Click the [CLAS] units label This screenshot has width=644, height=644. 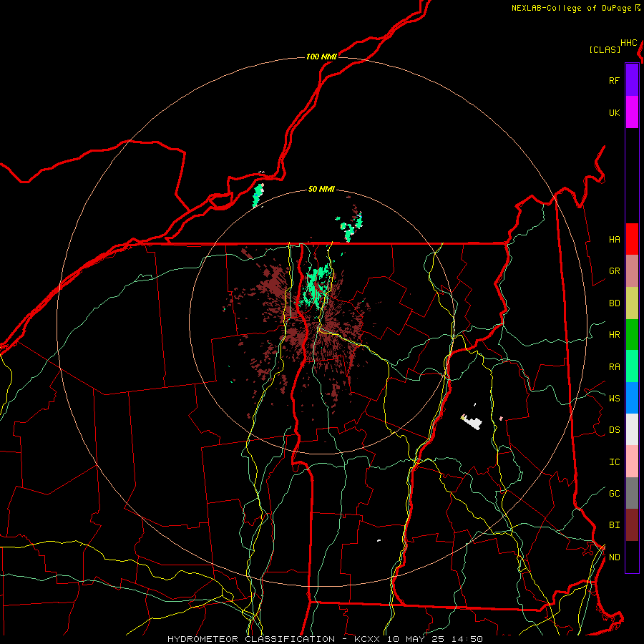pyautogui.click(x=605, y=49)
